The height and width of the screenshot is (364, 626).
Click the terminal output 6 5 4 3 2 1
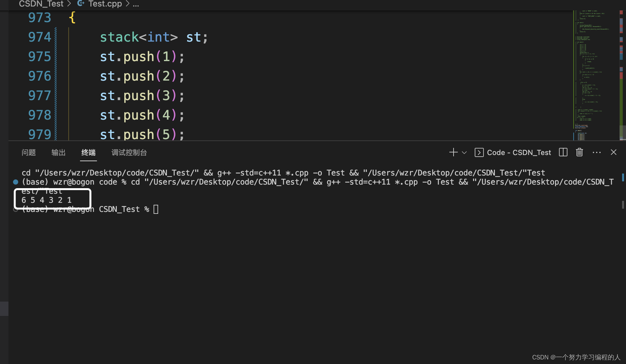(47, 200)
